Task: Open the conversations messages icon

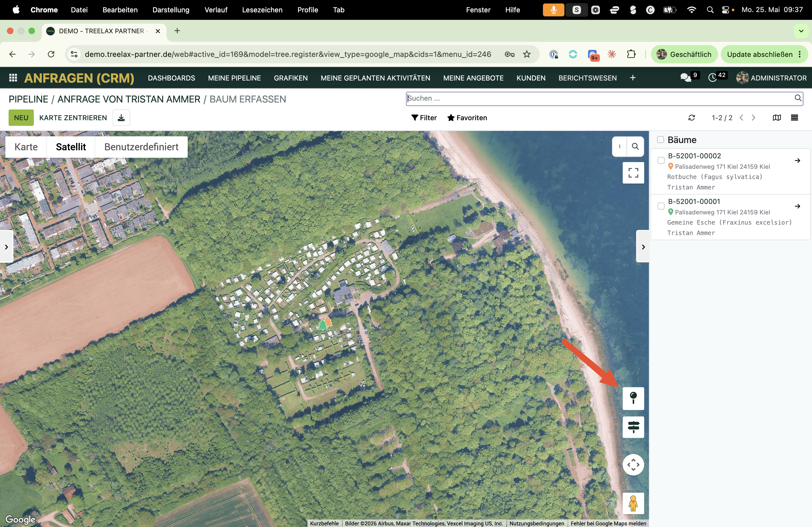Action: [x=686, y=78]
